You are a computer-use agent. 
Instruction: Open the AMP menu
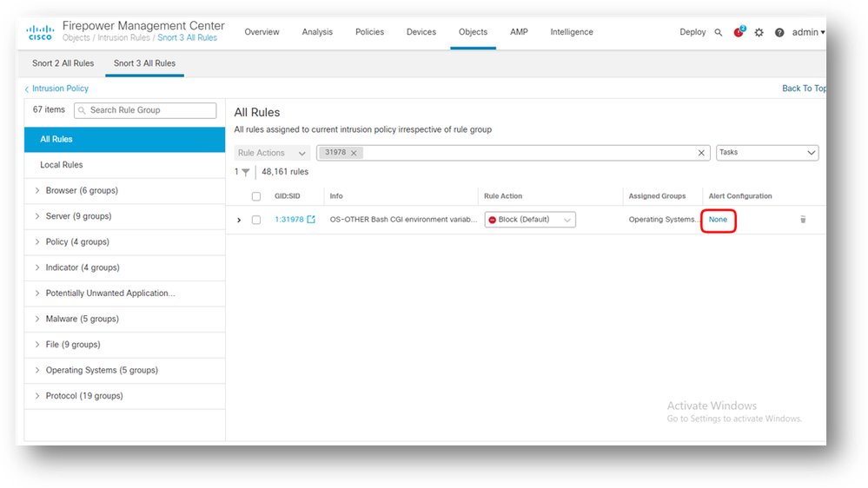tap(519, 32)
